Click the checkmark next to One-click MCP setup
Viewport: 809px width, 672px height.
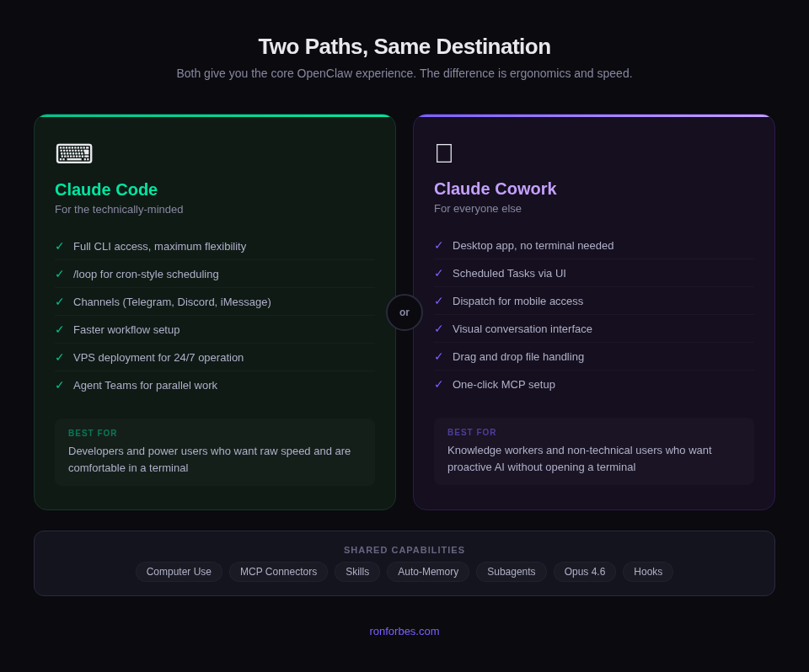(x=438, y=384)
